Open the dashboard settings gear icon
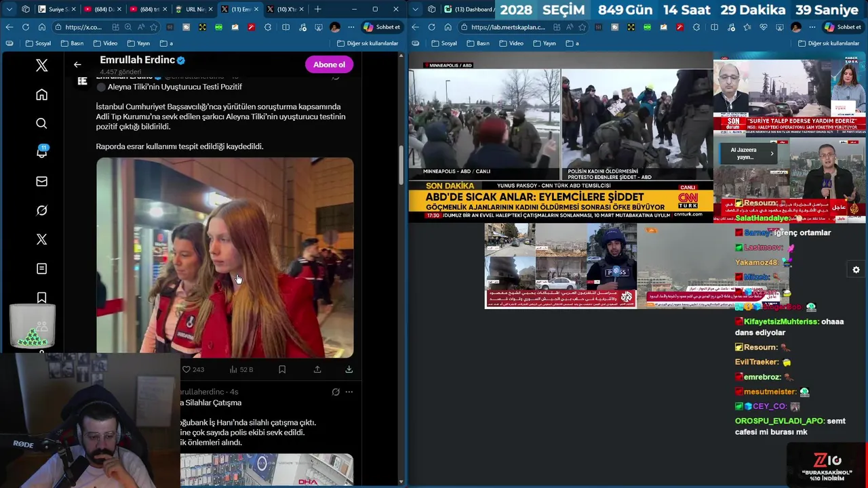 856,270
